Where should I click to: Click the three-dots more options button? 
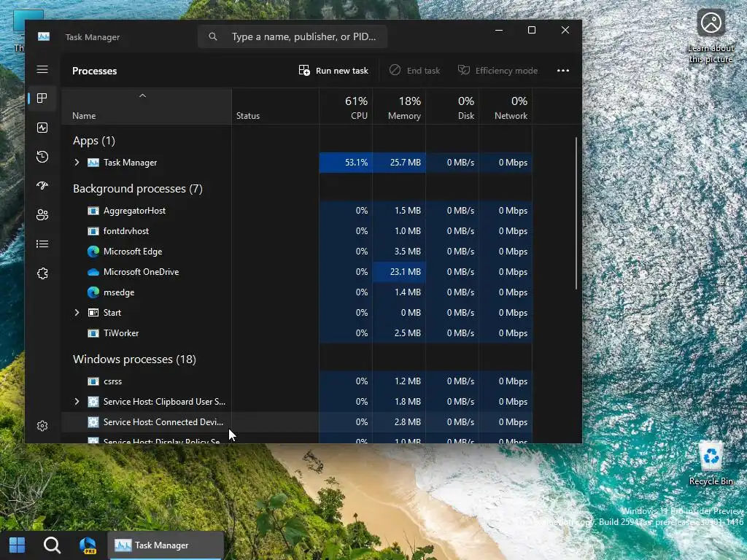[x=563, y=71]
